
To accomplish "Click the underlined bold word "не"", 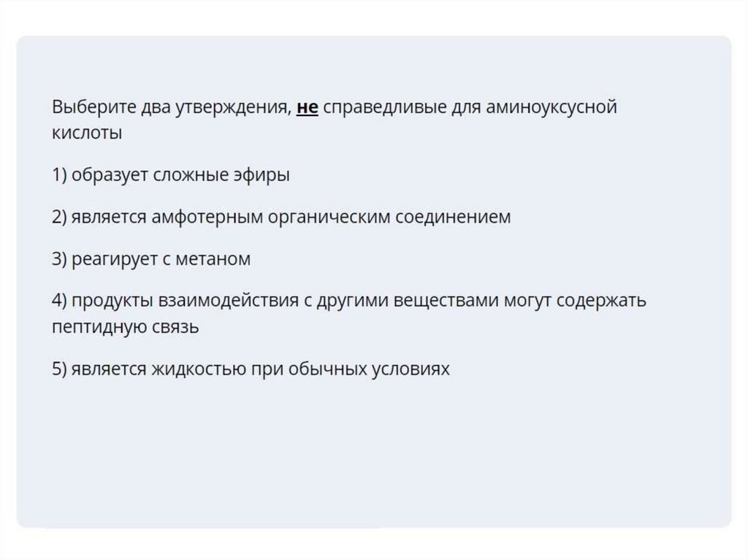I will pyautogui.click(x=308, y=108).
